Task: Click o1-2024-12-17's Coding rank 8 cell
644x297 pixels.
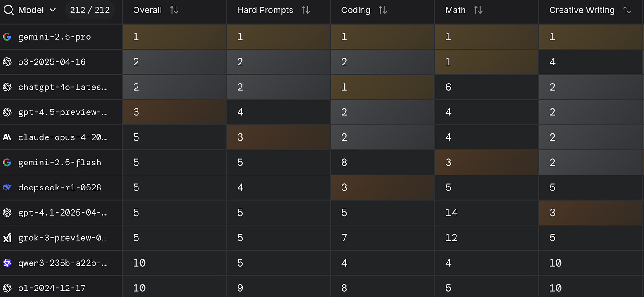Action: (x=383, y=286)
